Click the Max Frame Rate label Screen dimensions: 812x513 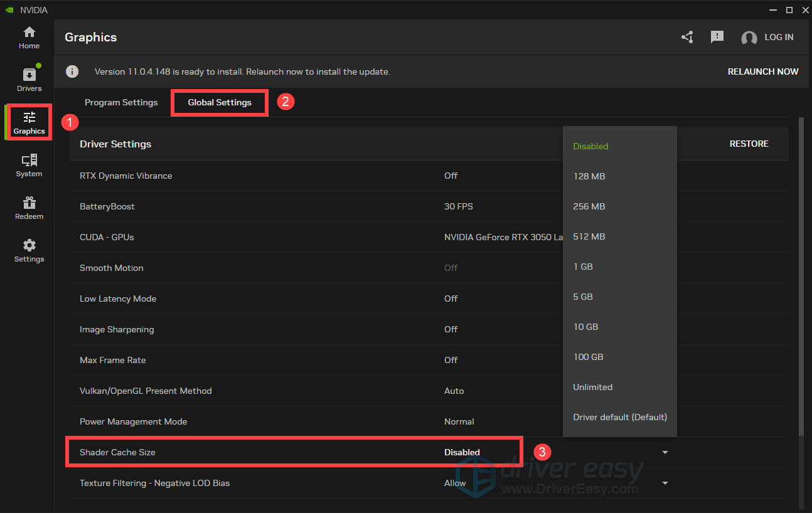[112, 360]
